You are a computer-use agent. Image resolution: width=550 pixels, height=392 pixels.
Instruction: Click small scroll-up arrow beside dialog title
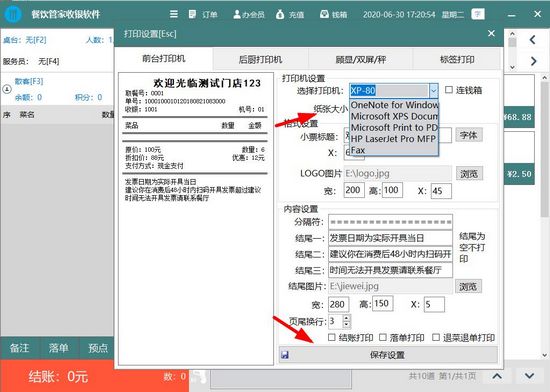pos(512,34)
